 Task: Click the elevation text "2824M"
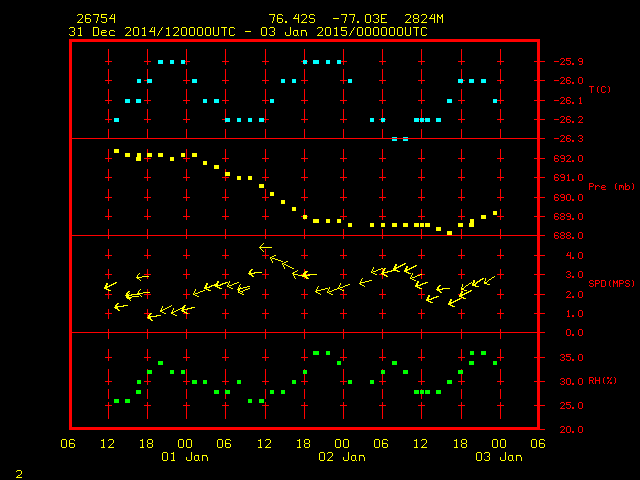coord(424,19)
